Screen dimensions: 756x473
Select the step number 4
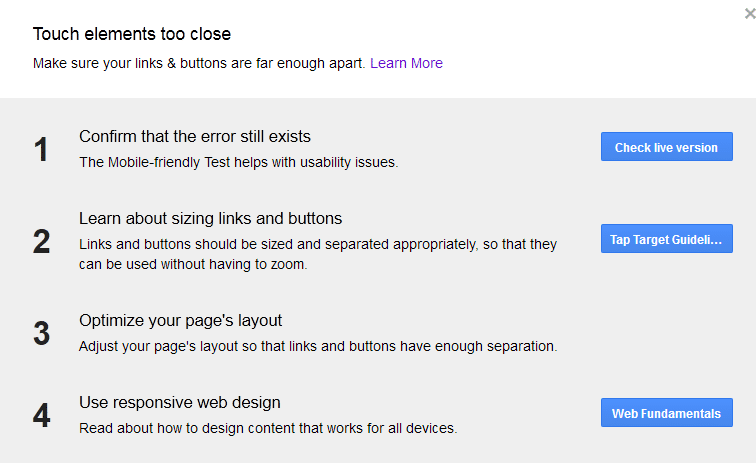point(41,416)
